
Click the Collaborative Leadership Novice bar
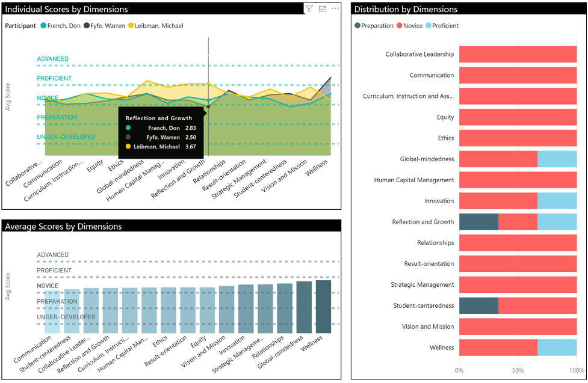[518, 54]
